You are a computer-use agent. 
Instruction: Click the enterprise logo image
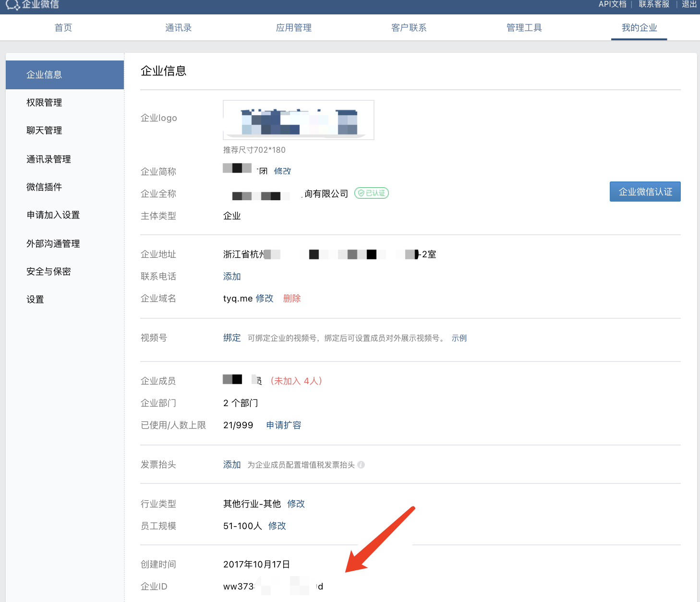pos(299,120)
